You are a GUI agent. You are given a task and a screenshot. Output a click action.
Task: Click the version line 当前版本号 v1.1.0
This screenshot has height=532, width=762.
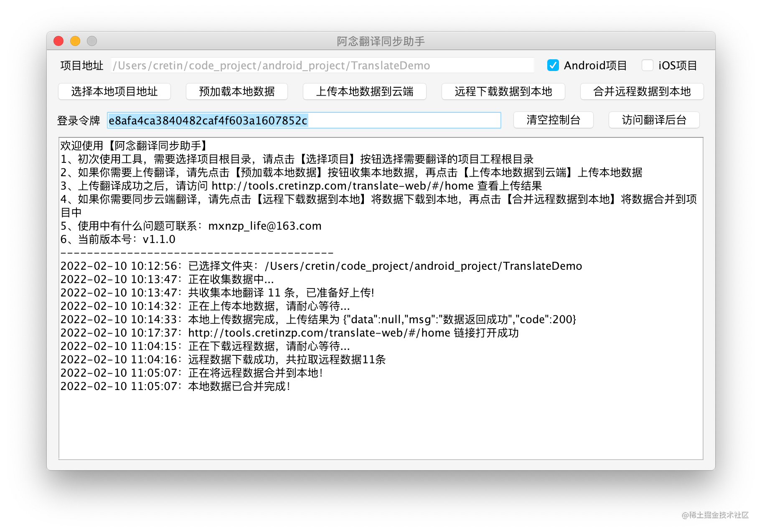(118, 239)
